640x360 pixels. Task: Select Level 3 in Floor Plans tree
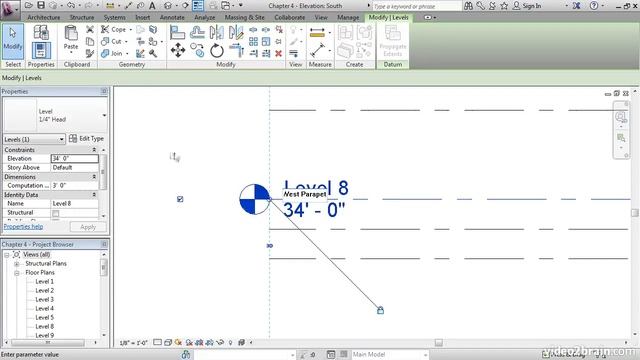coord(44,300)
